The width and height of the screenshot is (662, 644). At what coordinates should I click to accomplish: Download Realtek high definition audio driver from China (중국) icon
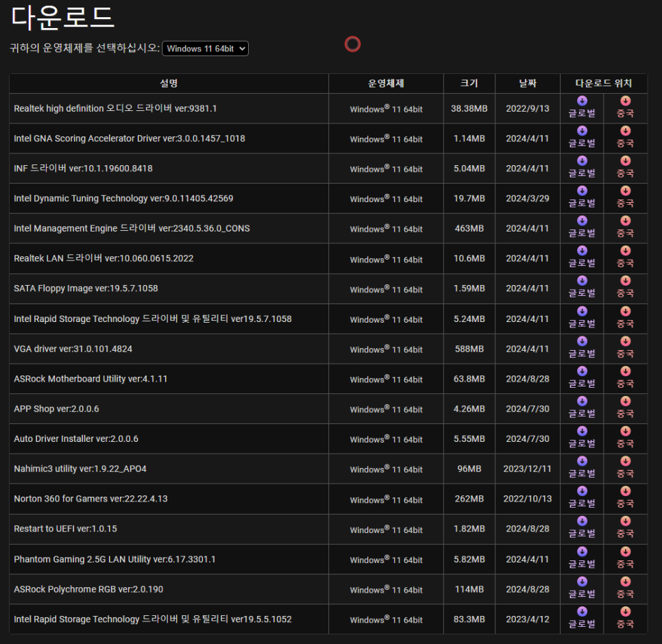[625, 101]
